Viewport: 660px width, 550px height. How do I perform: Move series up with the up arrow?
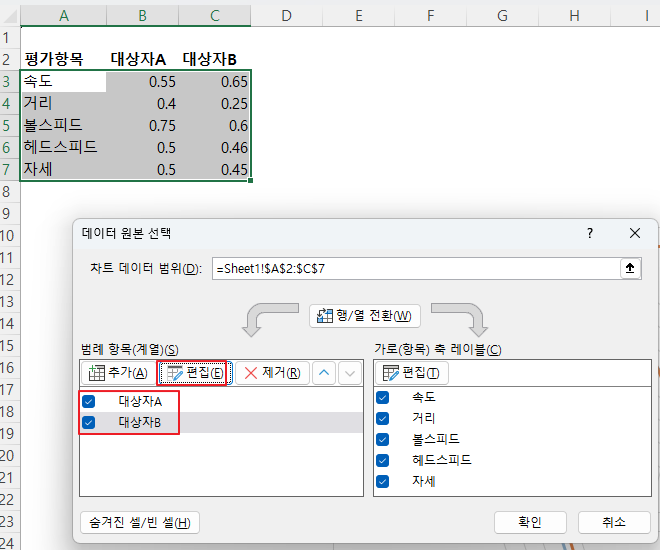pyautogui.click(x=324, y=373)
